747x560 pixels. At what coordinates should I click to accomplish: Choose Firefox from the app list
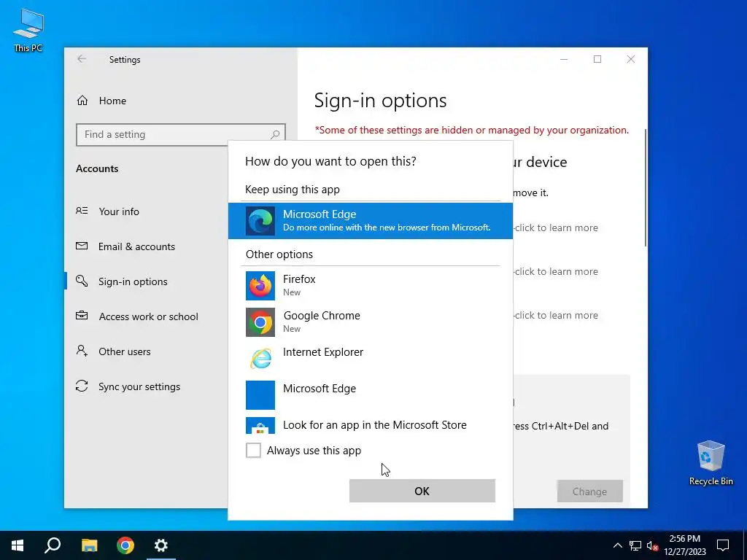click(371, 286)
